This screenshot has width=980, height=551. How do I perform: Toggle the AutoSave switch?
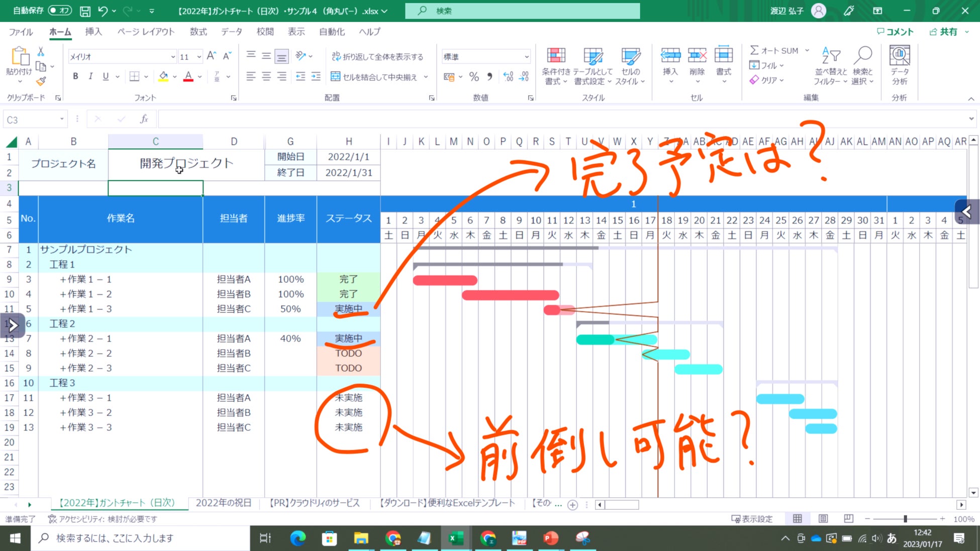(60, 11)
